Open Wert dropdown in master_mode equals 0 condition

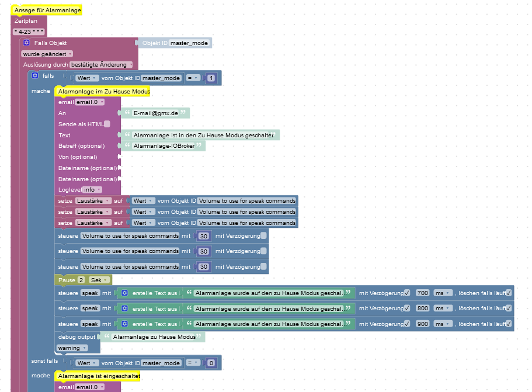pyautogui.click(x=87, y=363)
